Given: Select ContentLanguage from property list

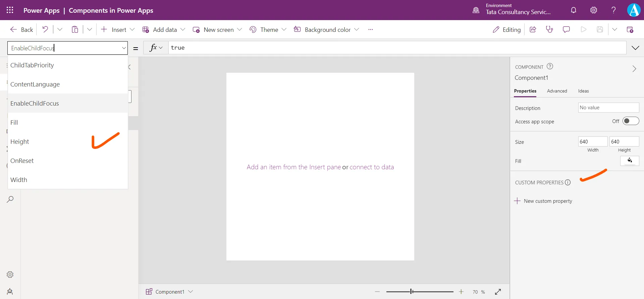Looking at the screenshot, I should [68, 84].
